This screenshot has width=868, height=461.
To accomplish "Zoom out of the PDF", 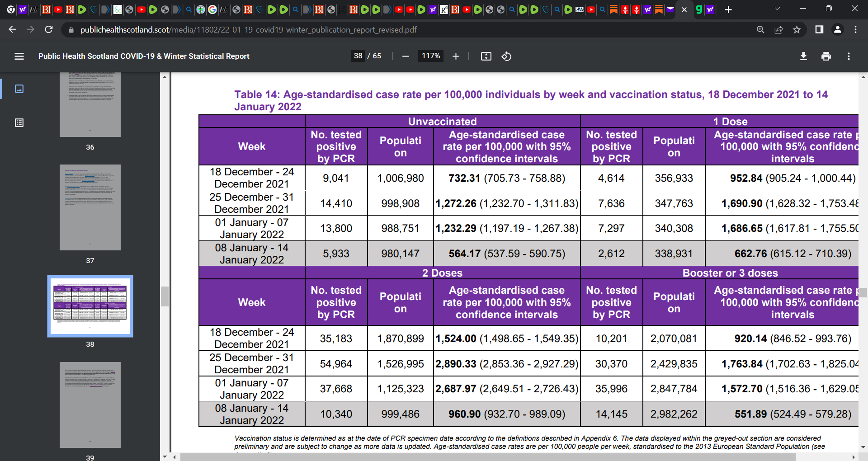I will (406, 56).
